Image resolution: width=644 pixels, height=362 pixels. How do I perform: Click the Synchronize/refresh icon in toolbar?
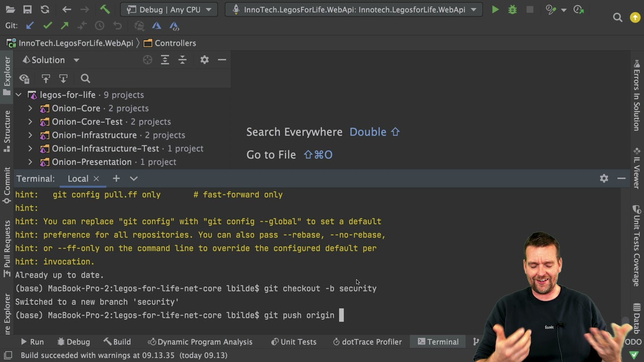[45, 10]
